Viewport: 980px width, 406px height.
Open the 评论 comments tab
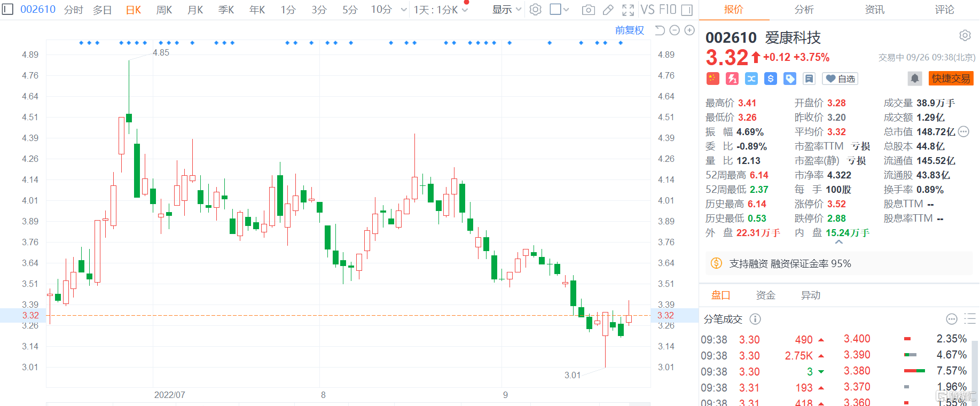click(x=944, y=10)
